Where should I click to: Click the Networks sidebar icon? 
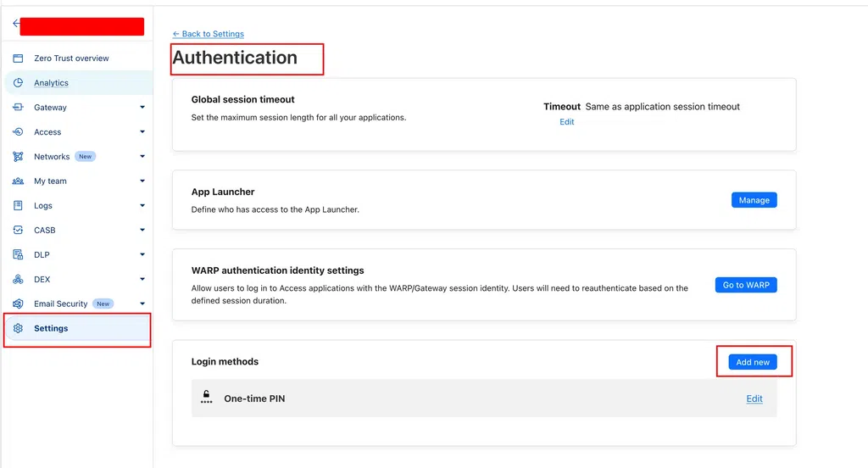[19, 156]
